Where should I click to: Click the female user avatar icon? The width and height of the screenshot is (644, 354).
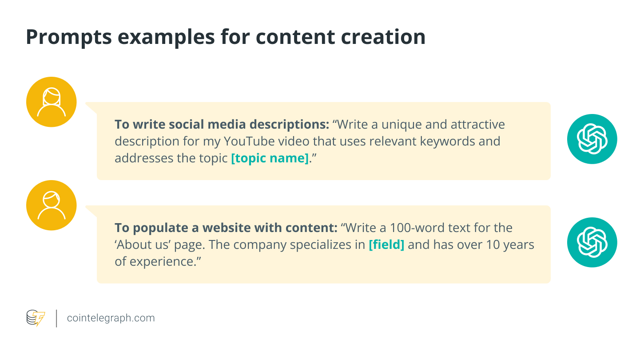pos(52,102)
